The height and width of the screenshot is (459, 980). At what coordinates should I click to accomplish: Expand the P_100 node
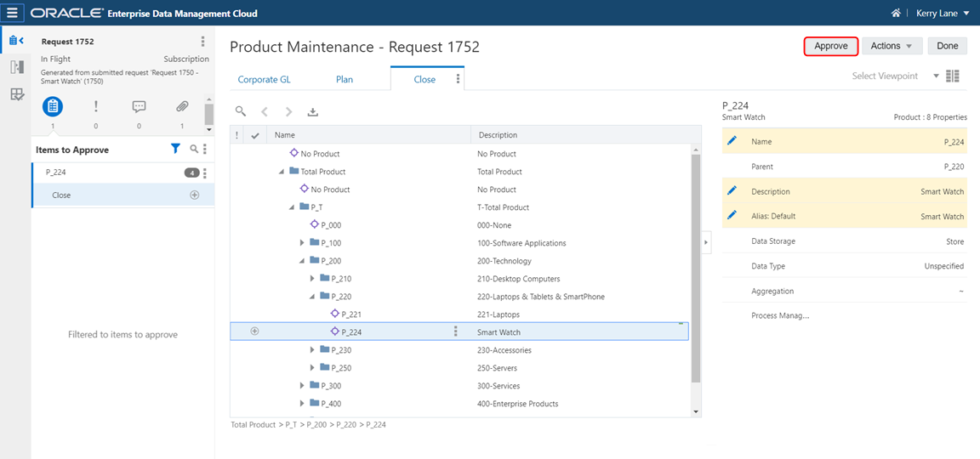303,243
